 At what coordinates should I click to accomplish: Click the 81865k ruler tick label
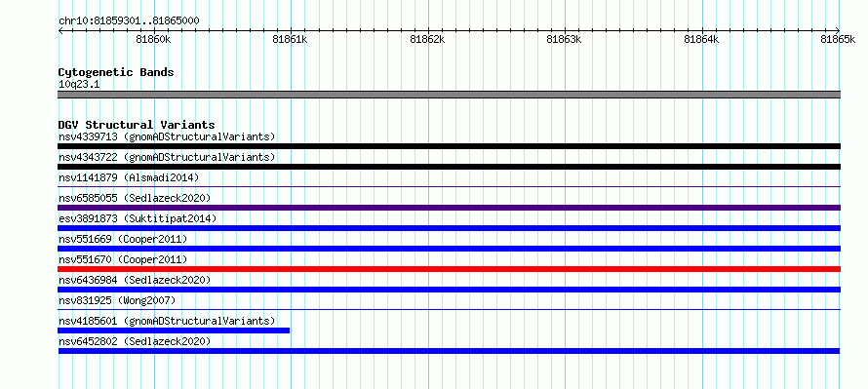(838, 39)
